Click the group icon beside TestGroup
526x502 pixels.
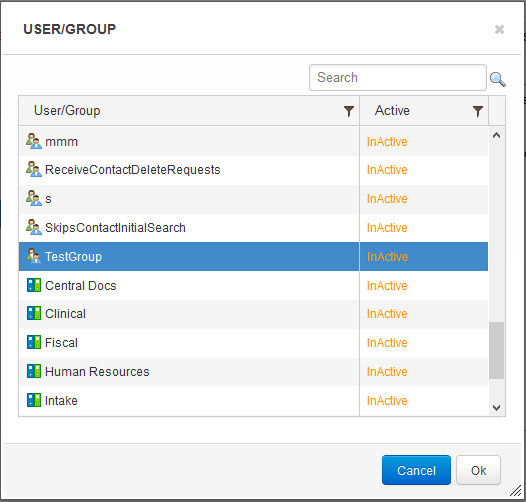34,256
